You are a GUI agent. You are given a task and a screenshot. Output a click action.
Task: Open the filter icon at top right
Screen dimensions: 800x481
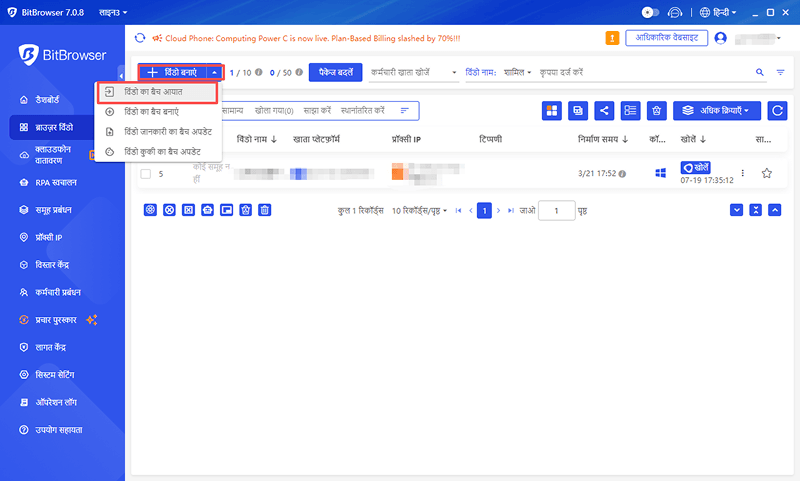tap(781, 73)
